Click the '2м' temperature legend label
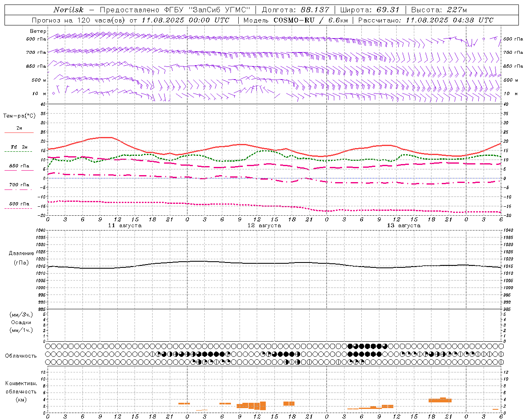Viewport: 525px width, 420px height. pos(19,128)
